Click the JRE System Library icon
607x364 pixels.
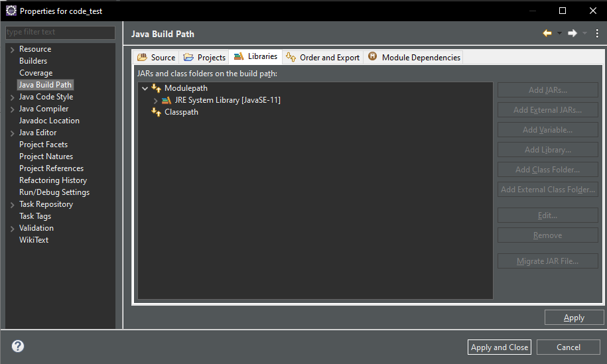pos(167,100)
